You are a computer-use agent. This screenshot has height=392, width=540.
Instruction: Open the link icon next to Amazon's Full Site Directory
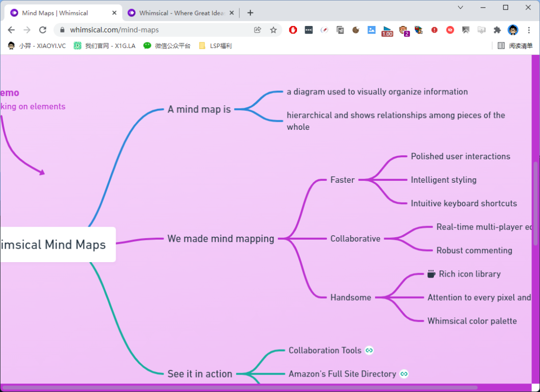click(x=404, y=374)
